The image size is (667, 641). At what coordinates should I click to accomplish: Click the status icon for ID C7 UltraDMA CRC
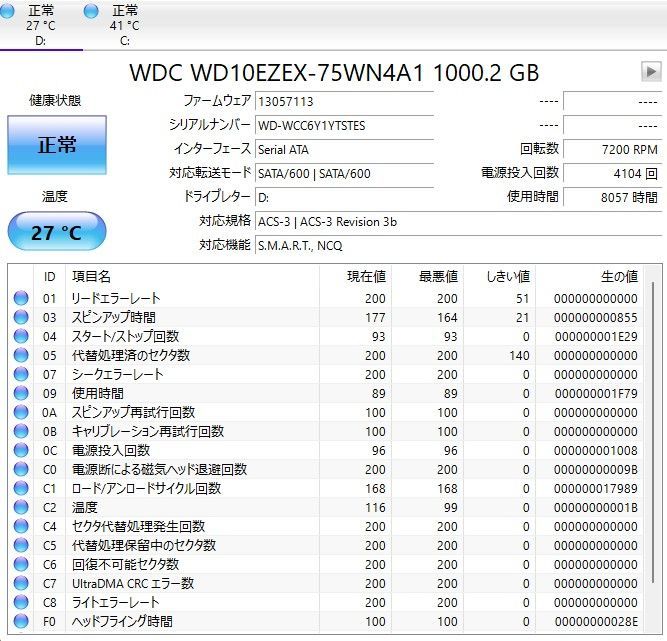click(x=21, y=583)
